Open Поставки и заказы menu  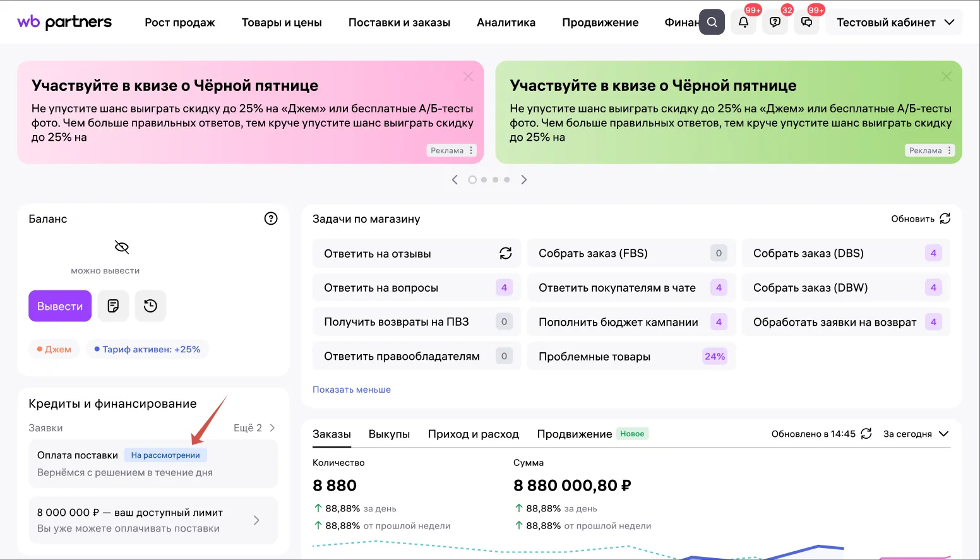click(399, 22)
